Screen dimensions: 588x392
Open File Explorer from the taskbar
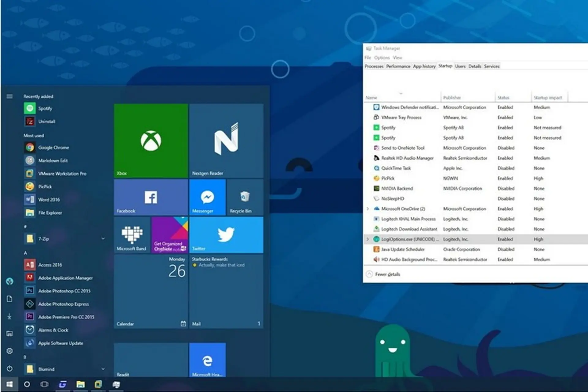click(81, 384)
